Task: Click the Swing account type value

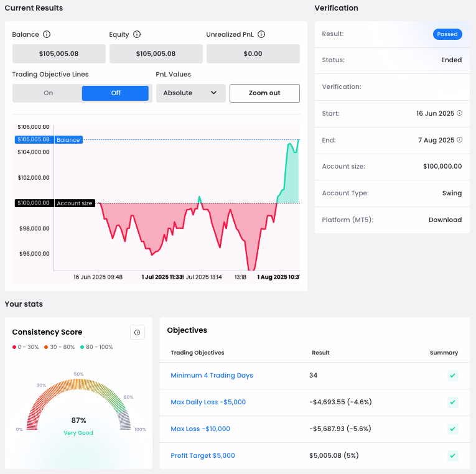Action: (x=452, y=193)
